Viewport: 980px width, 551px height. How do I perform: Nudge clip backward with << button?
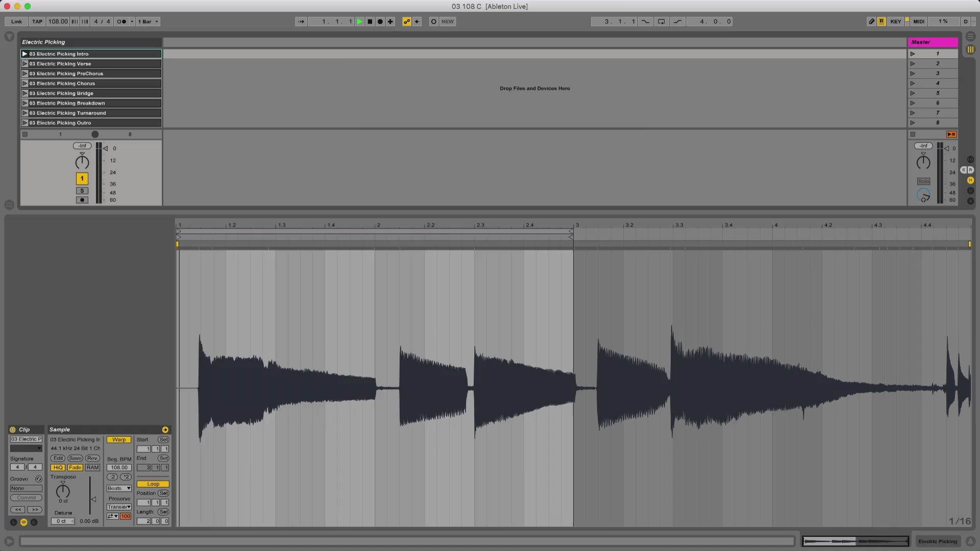18,510
